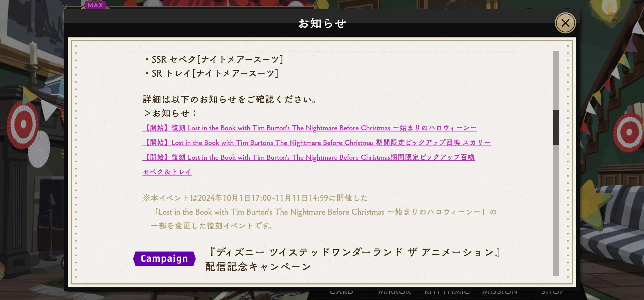Image resolution: width=644 pixels, height=300 pixels.
Task: Click the セベク＆トレイ link text
Action: (167, 172)
